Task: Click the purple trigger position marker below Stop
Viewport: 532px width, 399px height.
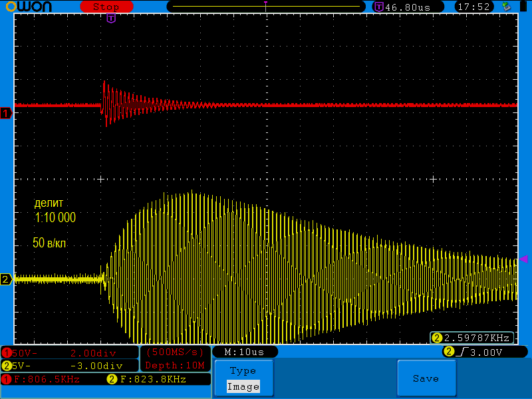Action: tap(111, 19)
